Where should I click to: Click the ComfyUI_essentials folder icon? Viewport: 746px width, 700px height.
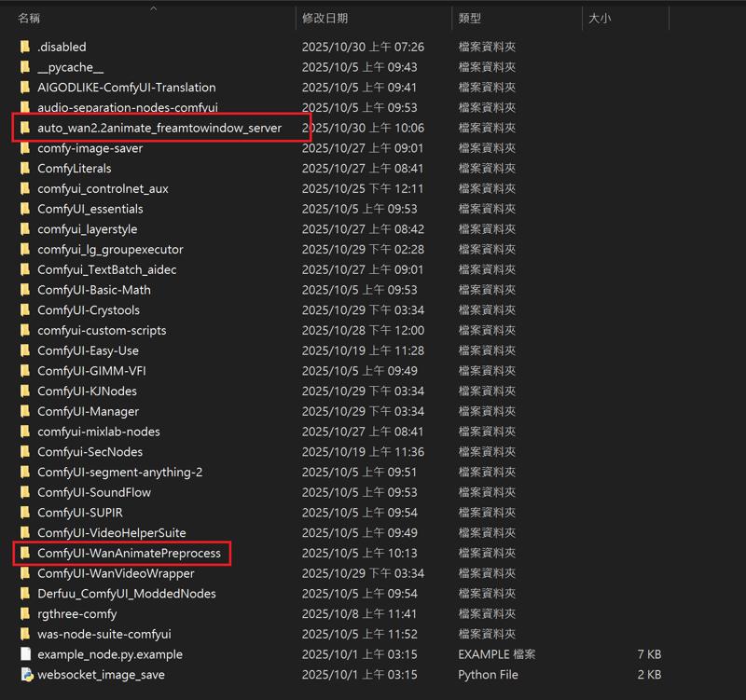[25, 209]
